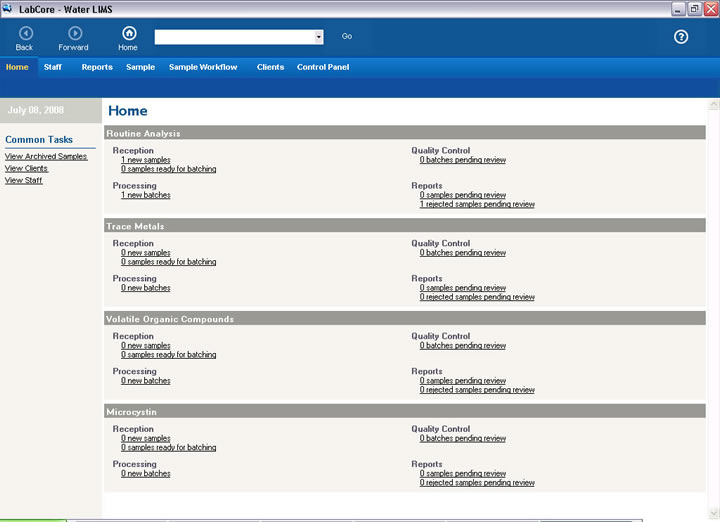Open Microcystin samples ready for batching link
The image size is (720, 522).
(x=169, y=447)
